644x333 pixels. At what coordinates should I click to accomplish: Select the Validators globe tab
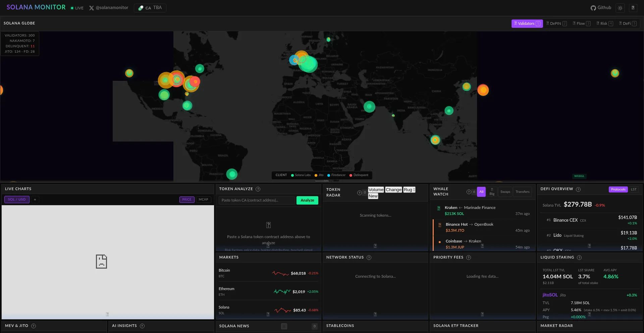pyautogui.click(x=527, y=23)
